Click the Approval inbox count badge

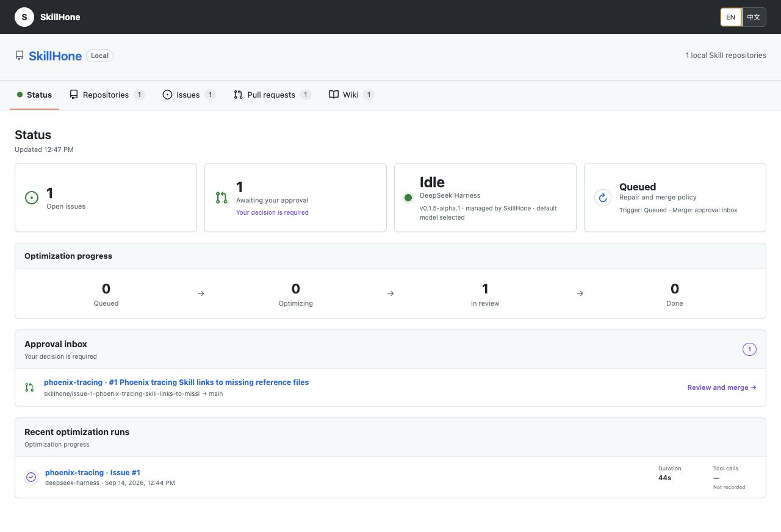coord(749,350)
